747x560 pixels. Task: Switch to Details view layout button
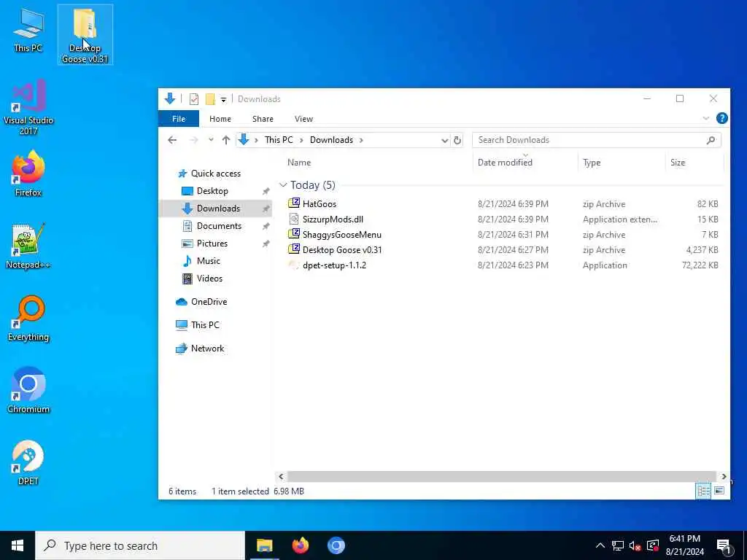tap(703, 491)
